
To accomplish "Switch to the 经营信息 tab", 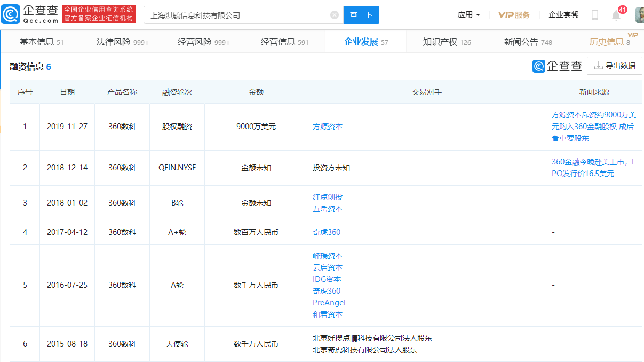I will click(x=285, y=42).
